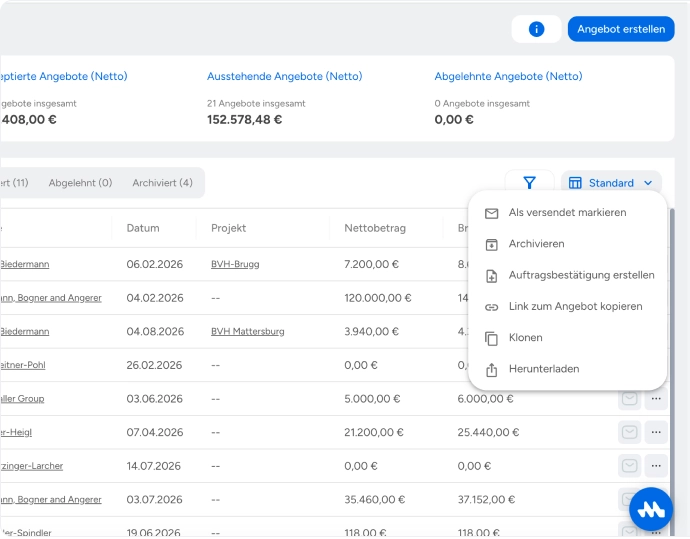Screen dimensions: 690x539
Task: Open the blue chat widget bubble
Action: [651, 509]
